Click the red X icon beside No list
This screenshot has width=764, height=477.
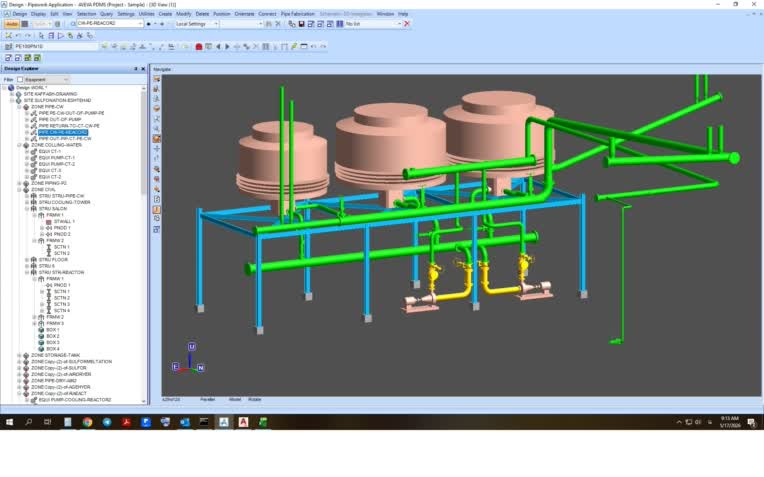[407, 23]
